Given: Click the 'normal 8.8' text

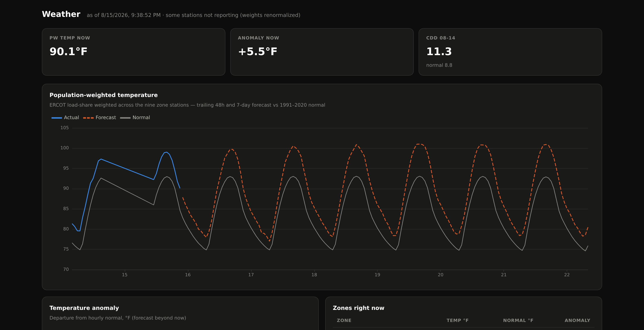Looking at the screenshot, I should click(x=439, y=65).
